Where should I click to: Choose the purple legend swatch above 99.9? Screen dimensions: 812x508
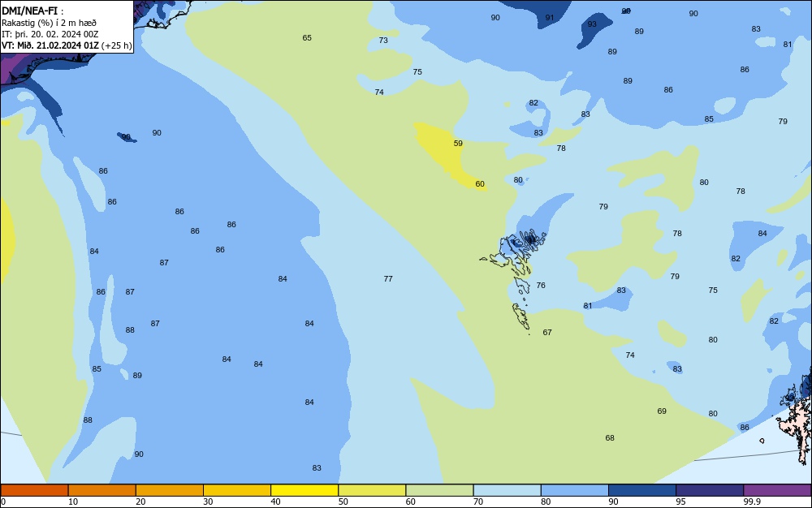click(777, 490)
